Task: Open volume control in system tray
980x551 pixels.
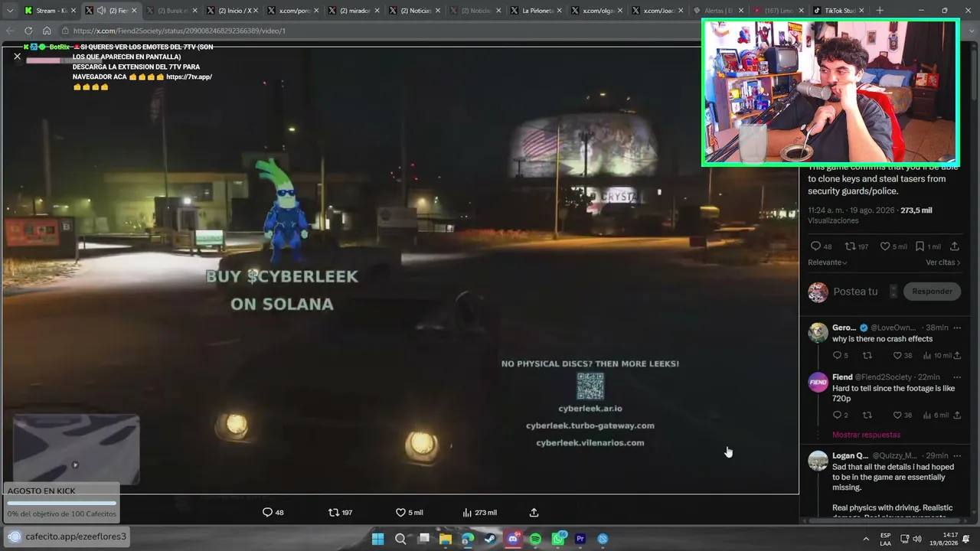Action: pos(917,539)
